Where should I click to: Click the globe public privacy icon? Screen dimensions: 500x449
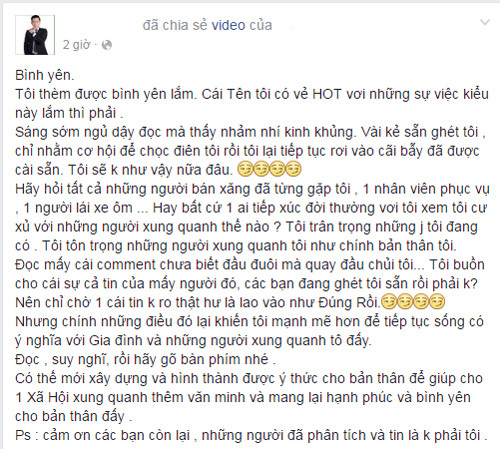coord(107,45)
